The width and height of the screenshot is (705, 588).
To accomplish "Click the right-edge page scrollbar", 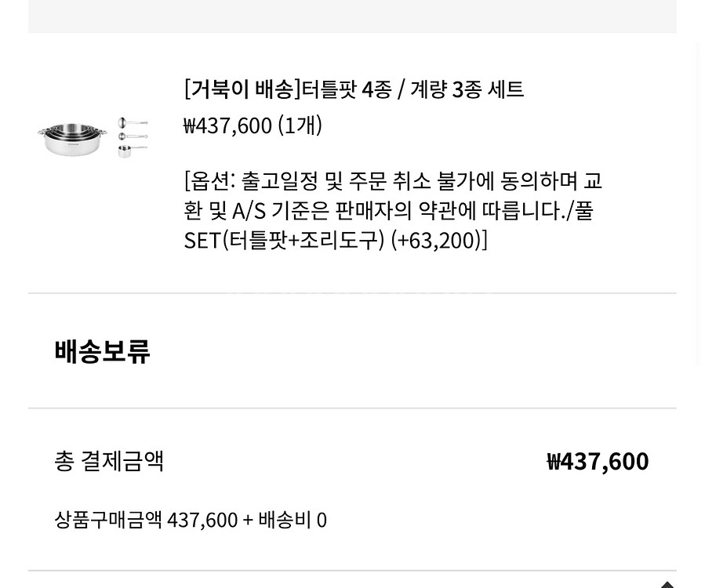I will [701, 204].
